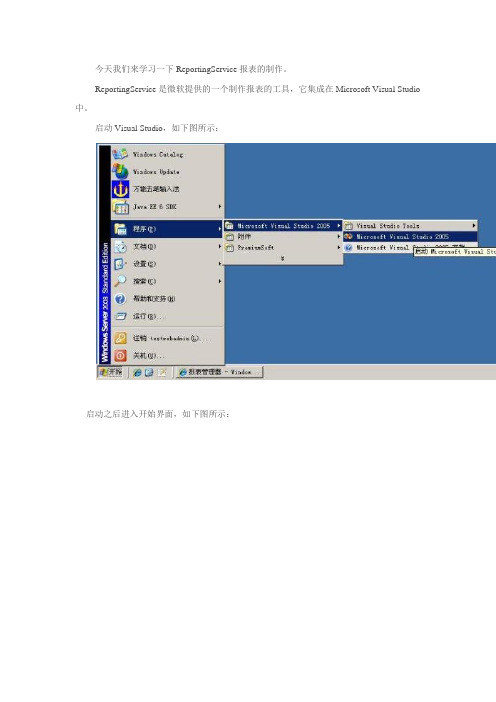Expand the PremiumSoft program folder
The image size is (496, 702).
pyautogui.click(x=283, y=247)
